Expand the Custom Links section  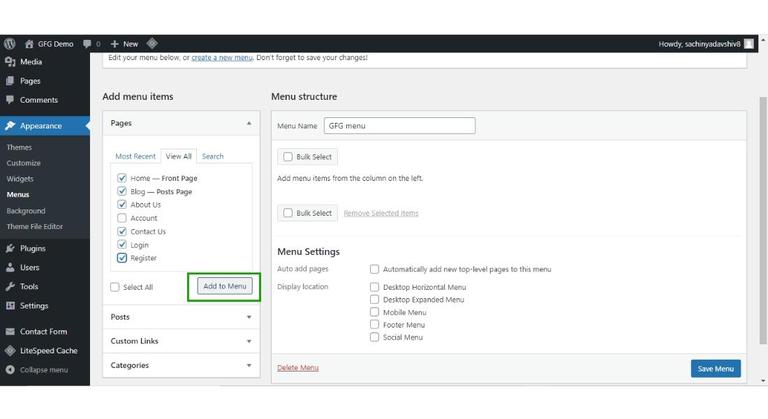[x=248, y=341]
